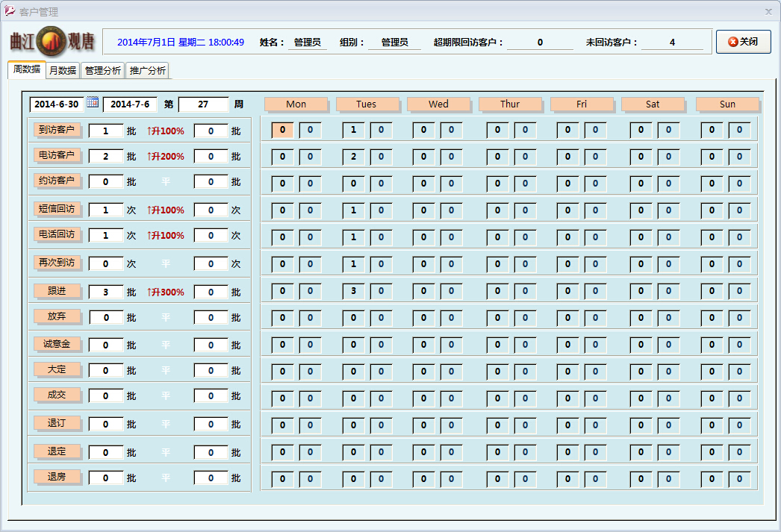Screen dimensions: 781x532
Task: Click the 跟进 button
Action: click(x=57, y=291)
